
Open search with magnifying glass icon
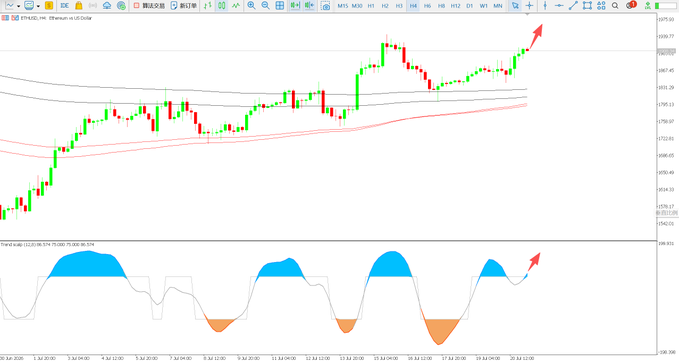tap(615, 6)
